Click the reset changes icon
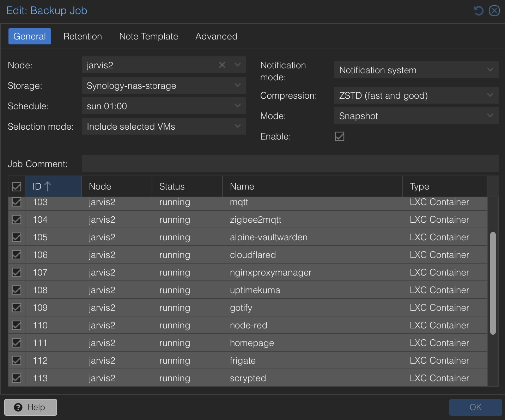 478,11
